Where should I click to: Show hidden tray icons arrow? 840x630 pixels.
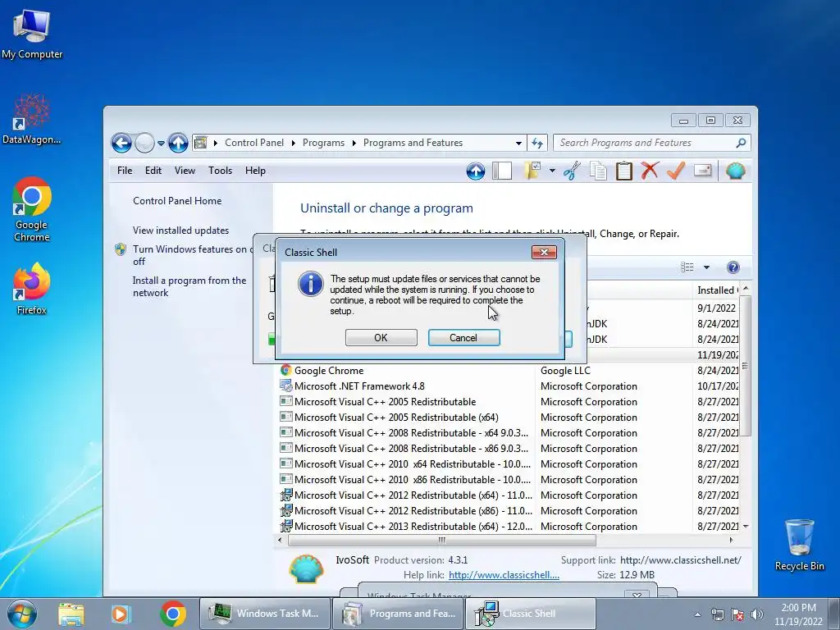click(x=697, y=614)
